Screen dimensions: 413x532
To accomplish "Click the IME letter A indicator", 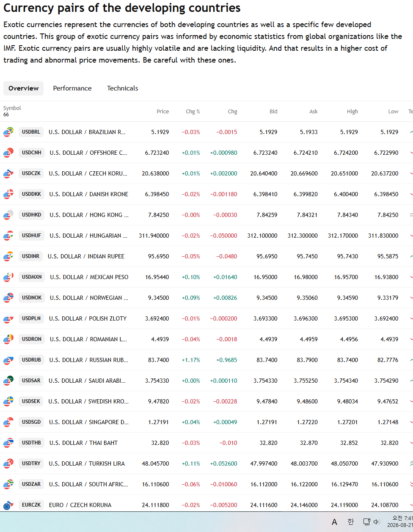I will click(x=334, y=522).
